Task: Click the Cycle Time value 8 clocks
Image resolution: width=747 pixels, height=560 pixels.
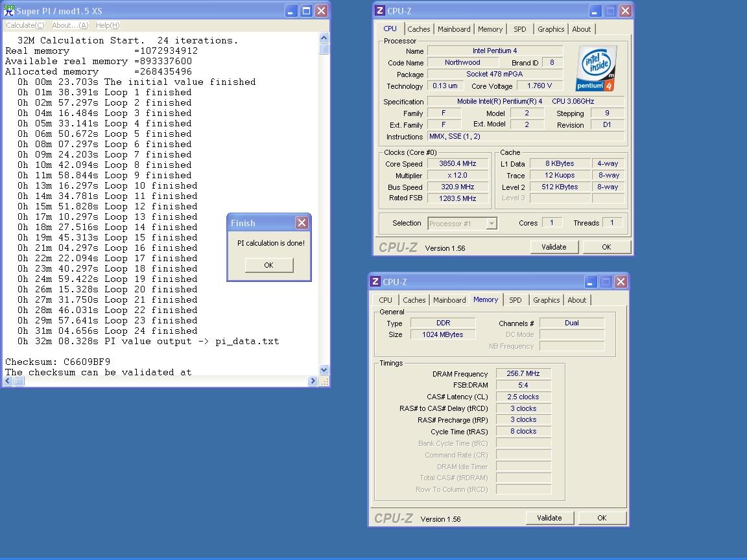Action: click(x=523, y=431)
